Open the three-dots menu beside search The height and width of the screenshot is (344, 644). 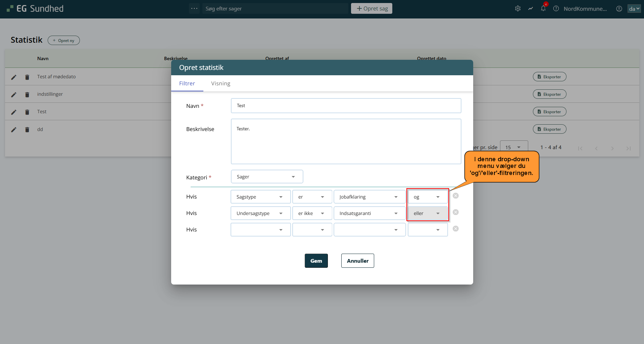tap(194, 9)
